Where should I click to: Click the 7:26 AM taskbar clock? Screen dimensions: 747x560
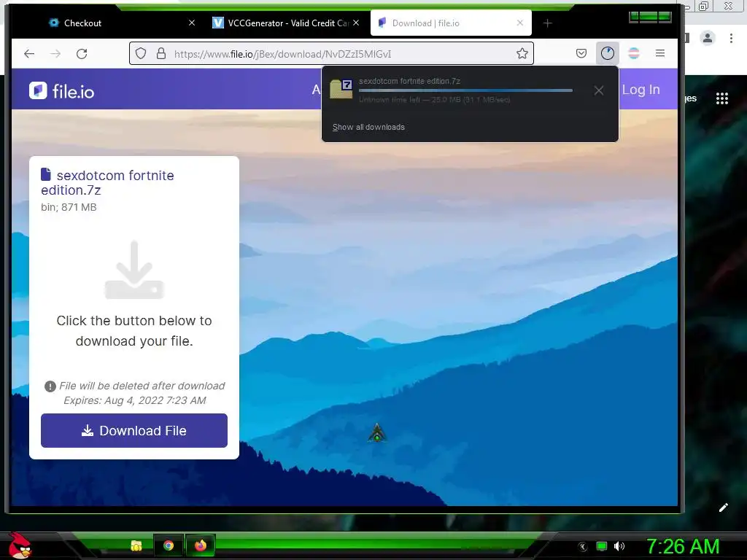click(682, 546)
